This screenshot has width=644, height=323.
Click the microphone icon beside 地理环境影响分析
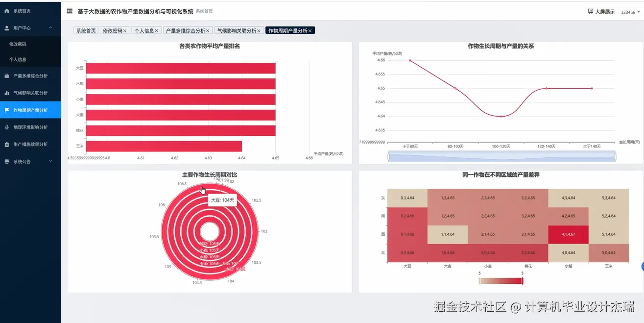coord(6,127)
